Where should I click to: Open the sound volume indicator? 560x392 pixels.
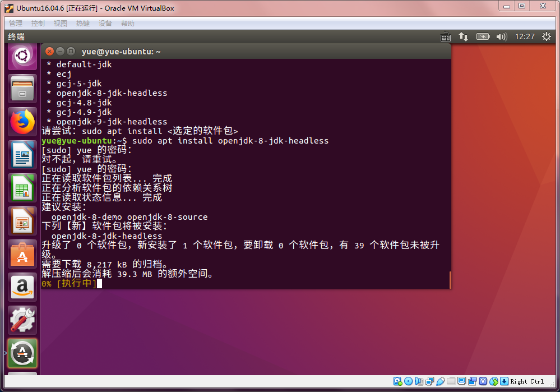point(502,36)
